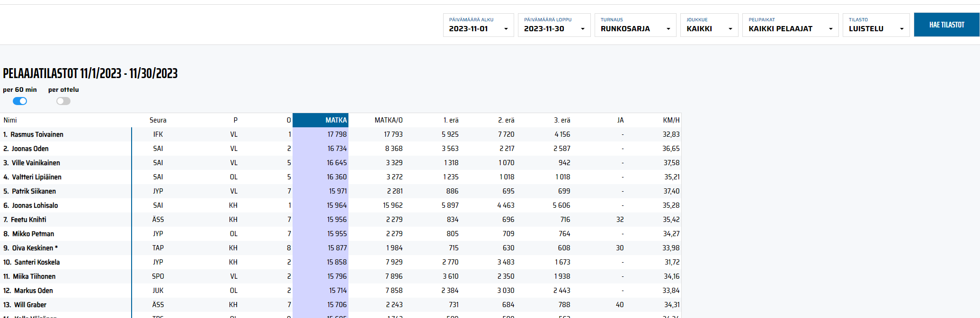980x318 pixels.
Task: Expand the Joukkue team filter dropdown
Action: click(x=709, y=25)
